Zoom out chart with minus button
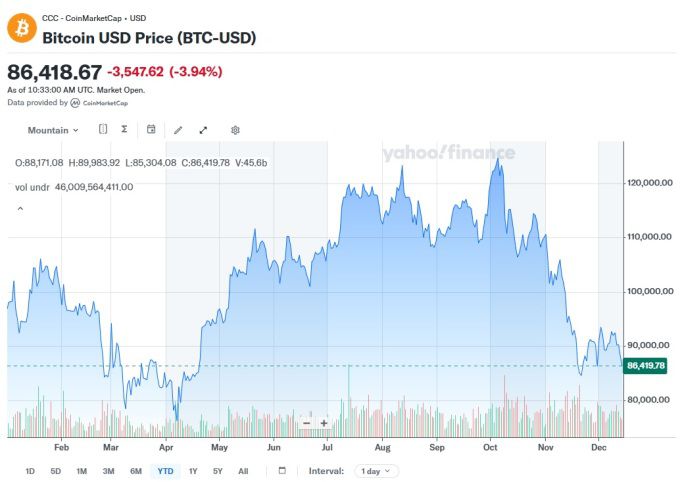680x482 pixels. [x=307, y=423]
